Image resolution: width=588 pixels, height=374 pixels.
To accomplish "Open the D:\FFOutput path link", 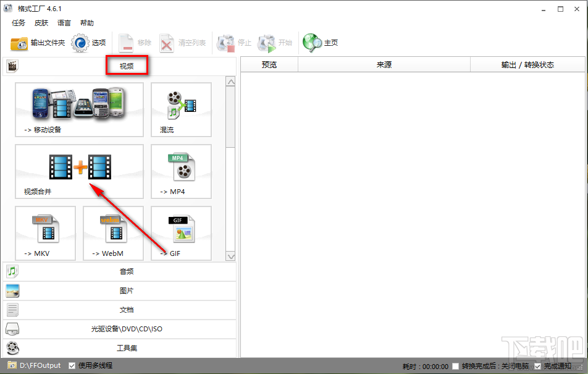I will click(40, 365).
